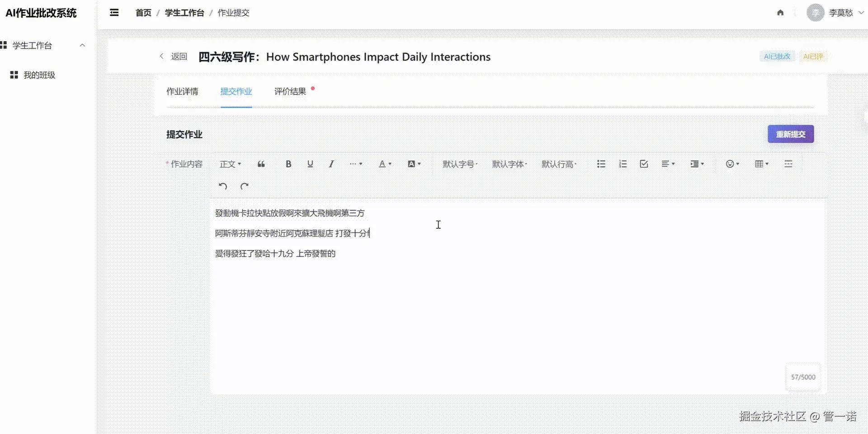868x434 pixels.
Task: Click the 重新提交 button
Action: pos(790,134)
